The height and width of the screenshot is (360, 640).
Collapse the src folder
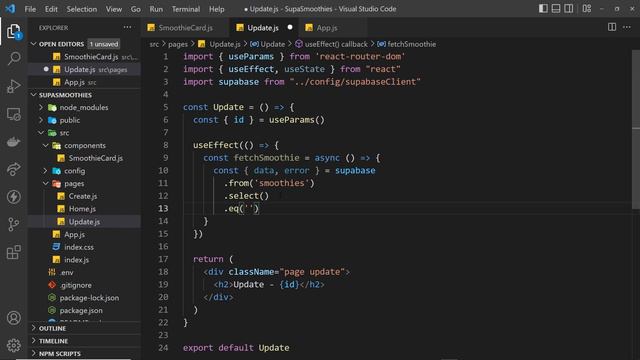click(x=85, y=133)
